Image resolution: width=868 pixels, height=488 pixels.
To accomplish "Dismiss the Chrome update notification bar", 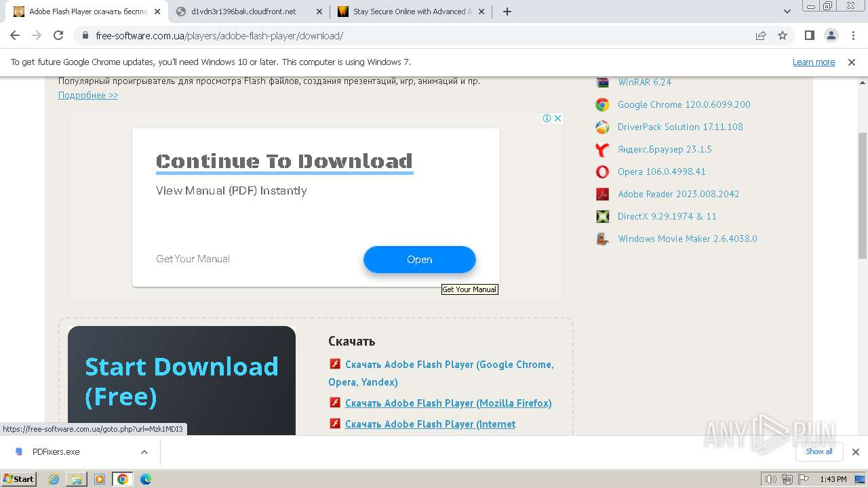I will (852, 62).
